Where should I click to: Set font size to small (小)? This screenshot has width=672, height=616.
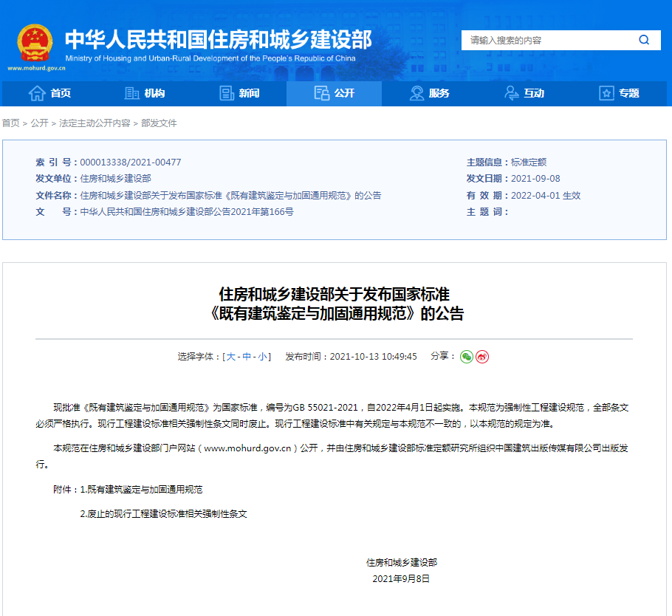pos(262,357)
